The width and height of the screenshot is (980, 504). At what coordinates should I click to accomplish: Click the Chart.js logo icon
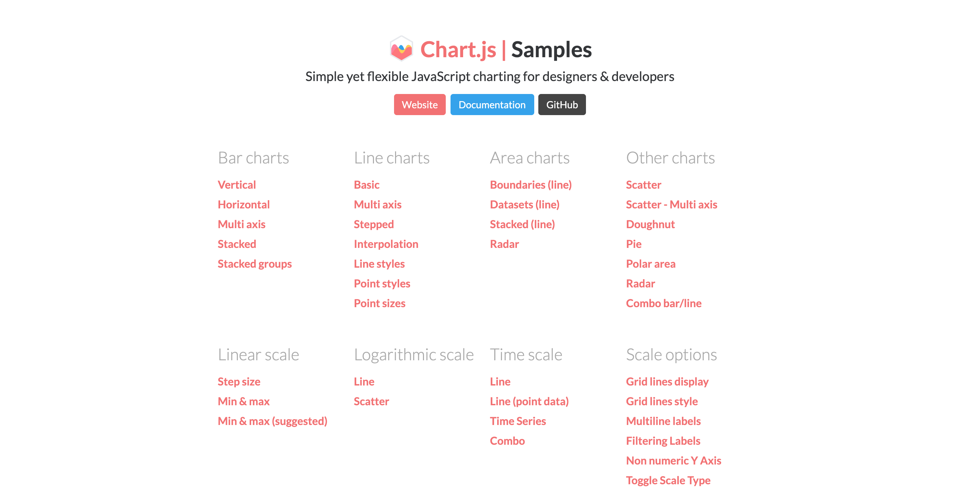click(x=402, y=49)
